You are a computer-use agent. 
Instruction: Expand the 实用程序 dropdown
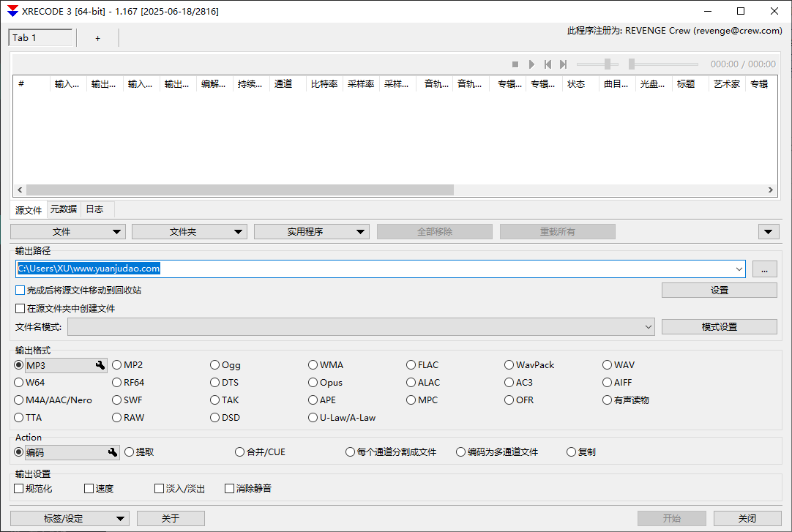[x=312, y=232]
